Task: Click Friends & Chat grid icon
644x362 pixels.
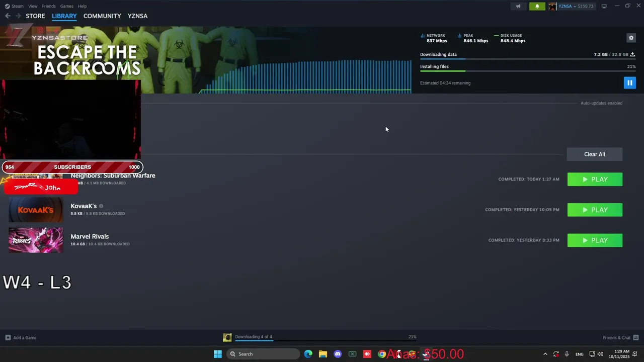Action: (x=636, y=337)
